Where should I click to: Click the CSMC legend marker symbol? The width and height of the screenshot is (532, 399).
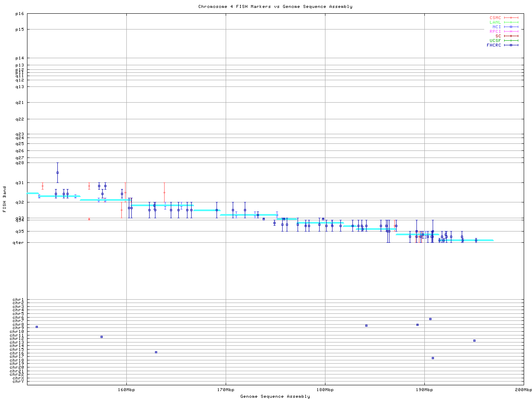511,18
